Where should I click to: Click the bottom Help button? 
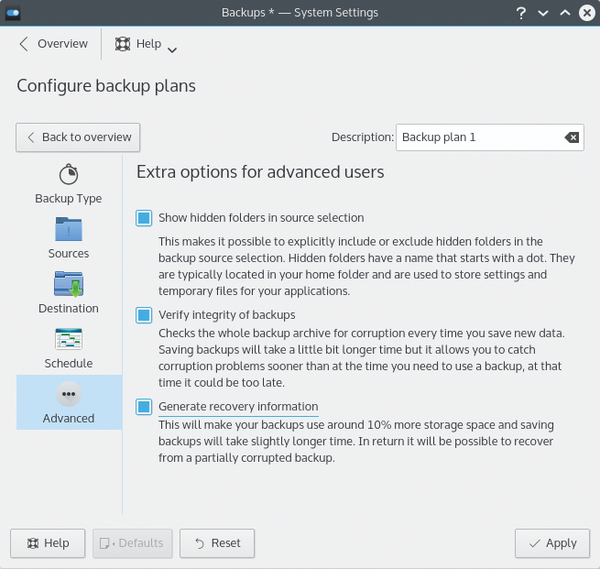48,543
